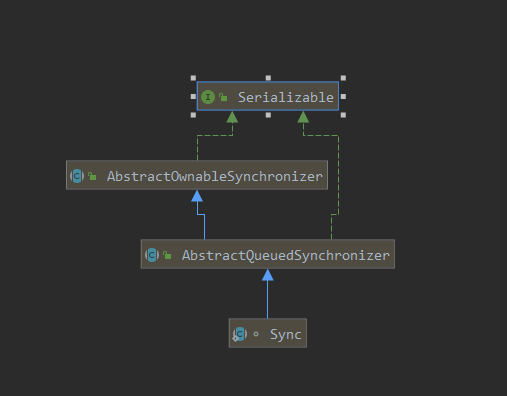Click top-middle resize handle of Serializable selection
507x396 pixels.
(268, 78)
